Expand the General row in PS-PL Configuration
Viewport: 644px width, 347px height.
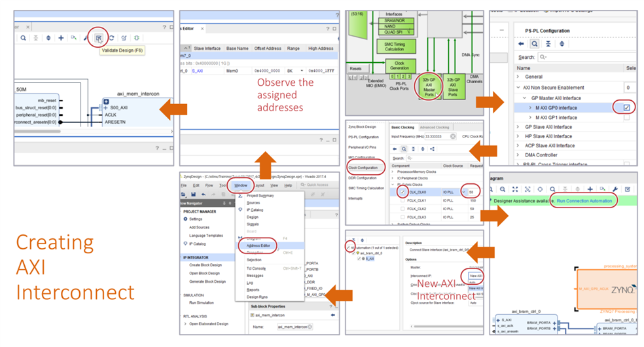518,77
